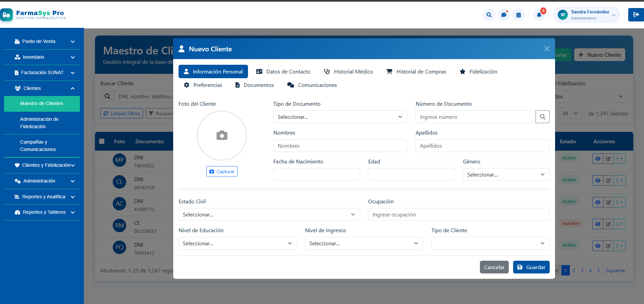This screenshot has height=304, width=644.
Task: Expand Clientes y Fidelización sidebar menu
Action: click(42, 165)
